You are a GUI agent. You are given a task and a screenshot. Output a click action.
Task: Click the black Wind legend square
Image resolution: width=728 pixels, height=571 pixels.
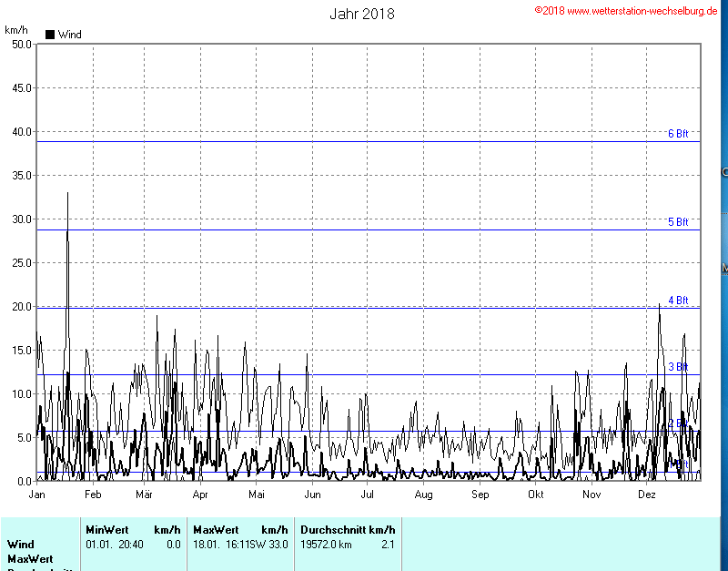(50, 35)
